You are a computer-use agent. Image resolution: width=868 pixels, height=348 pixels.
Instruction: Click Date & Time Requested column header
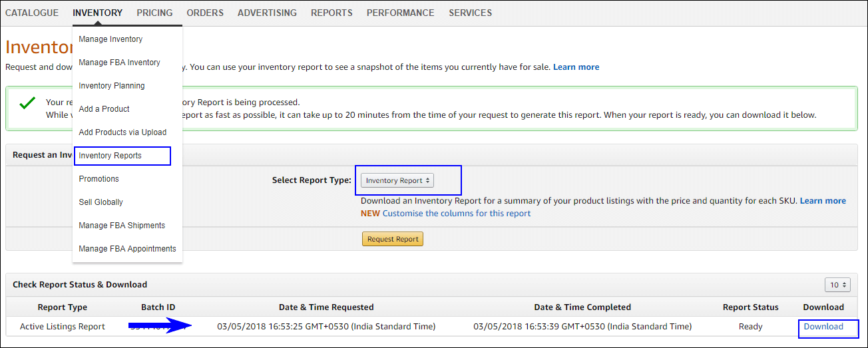coord(326,307)
